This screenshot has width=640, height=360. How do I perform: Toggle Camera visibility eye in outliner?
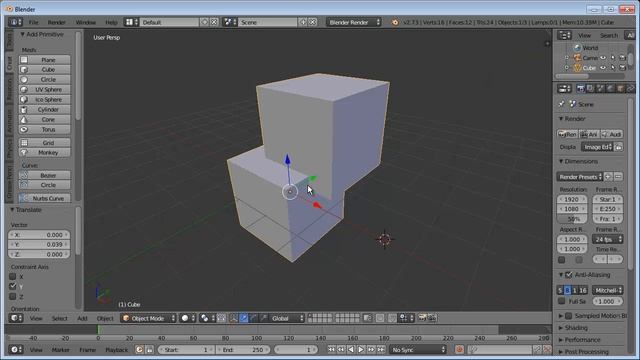coord(603,58)
